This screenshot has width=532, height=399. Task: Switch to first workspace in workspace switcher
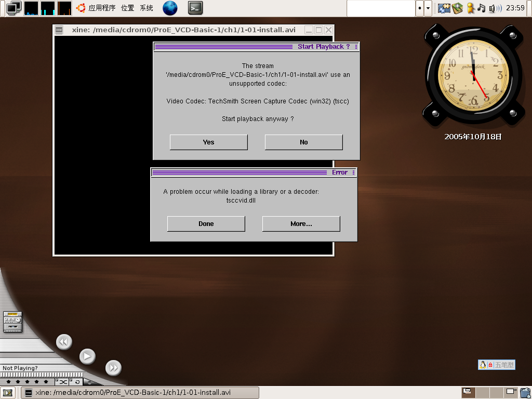click(468, 393)
